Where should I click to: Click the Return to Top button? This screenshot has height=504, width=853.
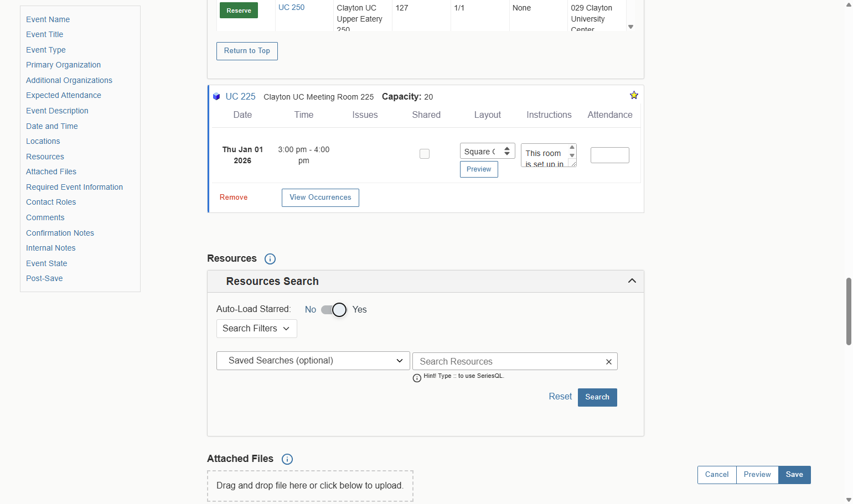pyautogui.click(x=247, y=51)
